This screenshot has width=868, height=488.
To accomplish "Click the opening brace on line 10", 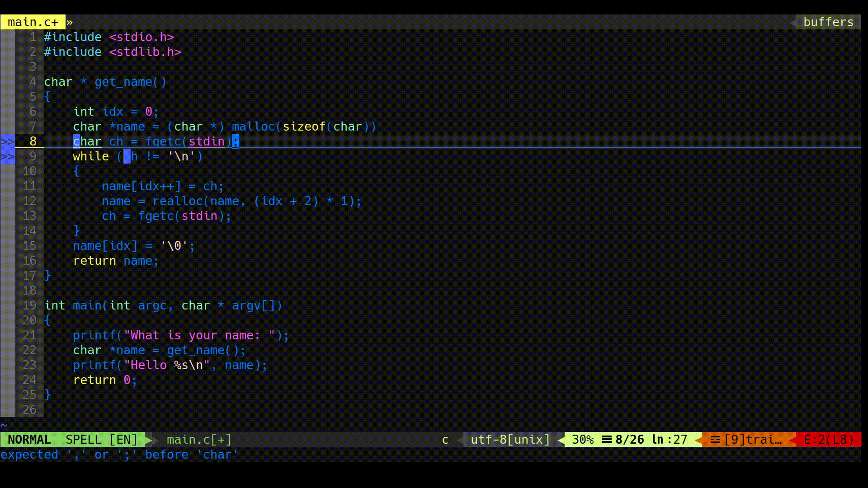I will [76, 171].
